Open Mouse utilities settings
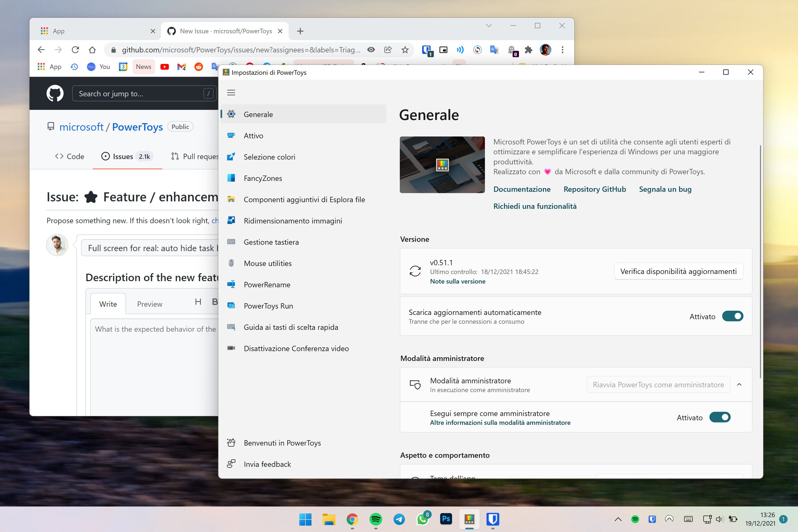 click(267, 263)
